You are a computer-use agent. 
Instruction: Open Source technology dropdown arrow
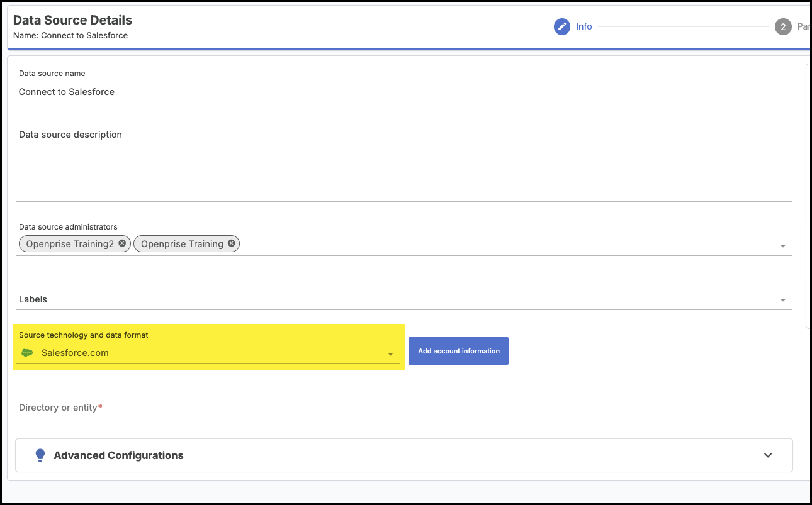point(390,354)
